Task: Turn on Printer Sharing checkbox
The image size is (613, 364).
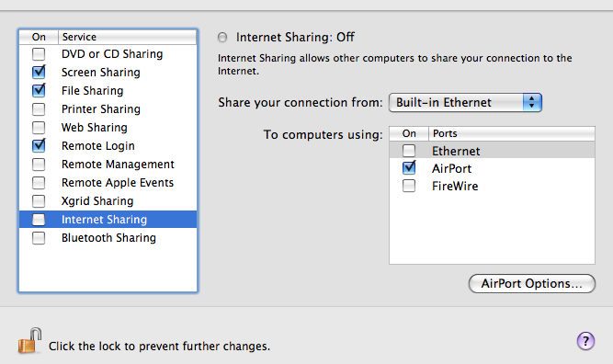Action: tap(39, 109)
